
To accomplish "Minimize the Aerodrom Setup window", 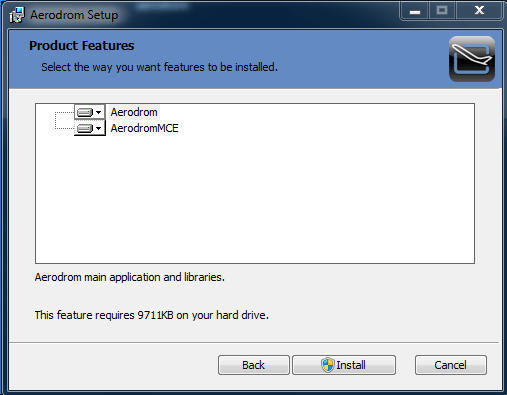I will pyautogui.click(x=415, y=11).
